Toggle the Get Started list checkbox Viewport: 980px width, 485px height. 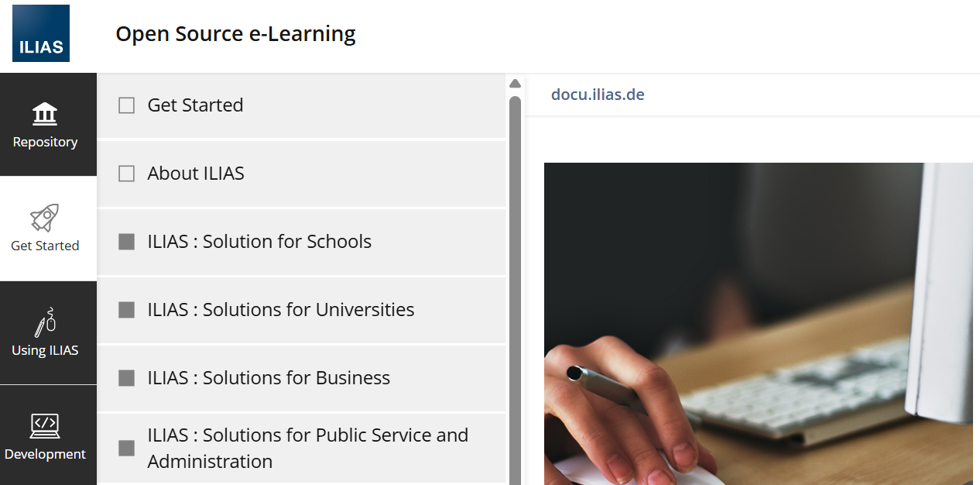click(x=126, y=105)
